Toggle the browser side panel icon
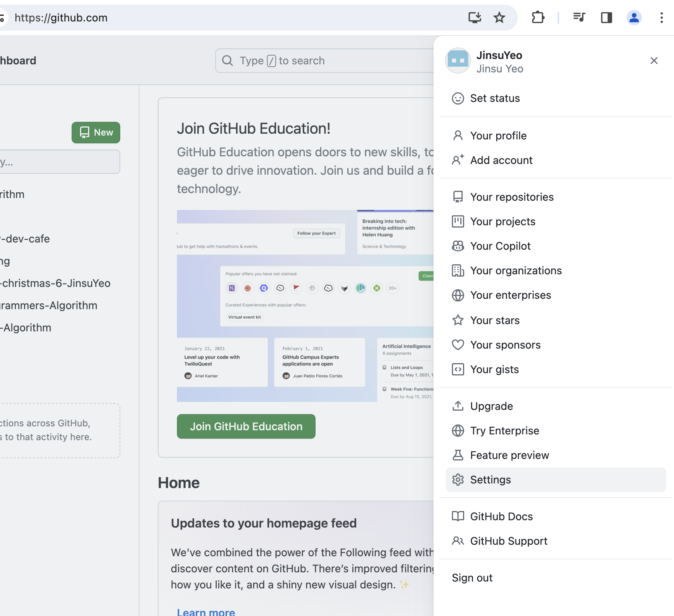 pyautogui.click(x=606, y=18)
